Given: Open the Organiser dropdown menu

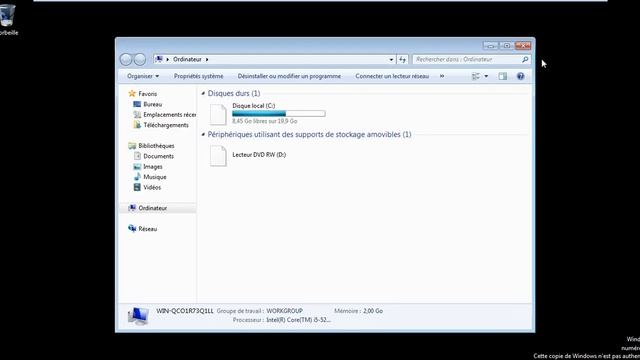Looking at the screenshot, I should (143, 76).
